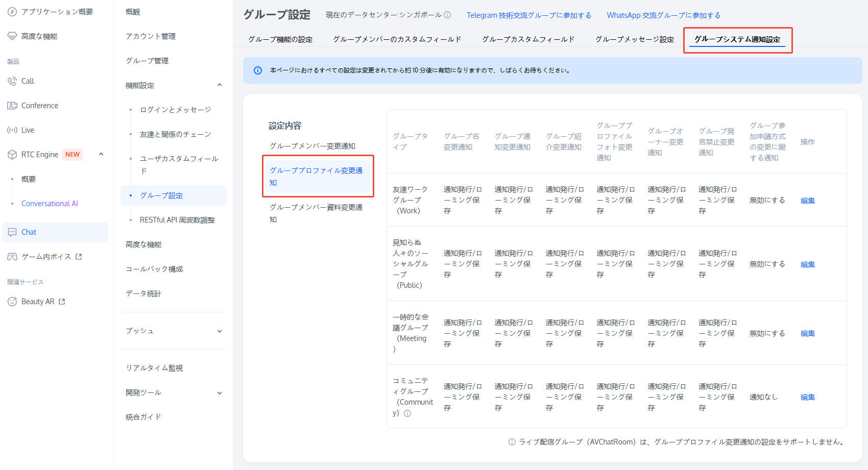Click info icon next to Community group type
The width and height of the screenshot is (868, 470).
coord(407,413)
